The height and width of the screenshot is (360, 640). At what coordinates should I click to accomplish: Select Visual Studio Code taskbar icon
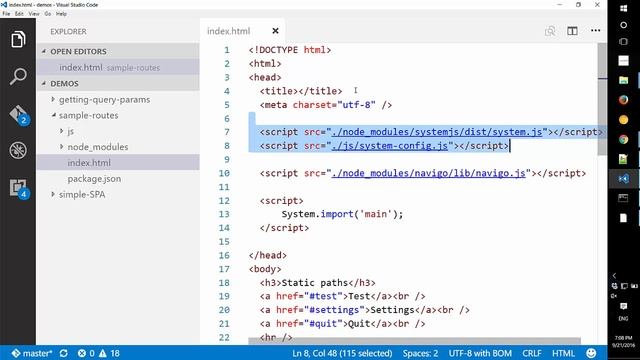(623, 179)
